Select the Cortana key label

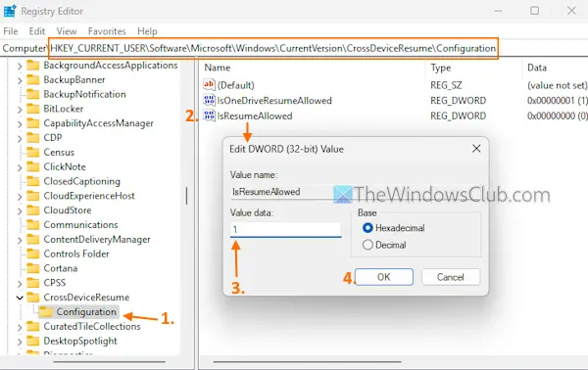(61, 268)
